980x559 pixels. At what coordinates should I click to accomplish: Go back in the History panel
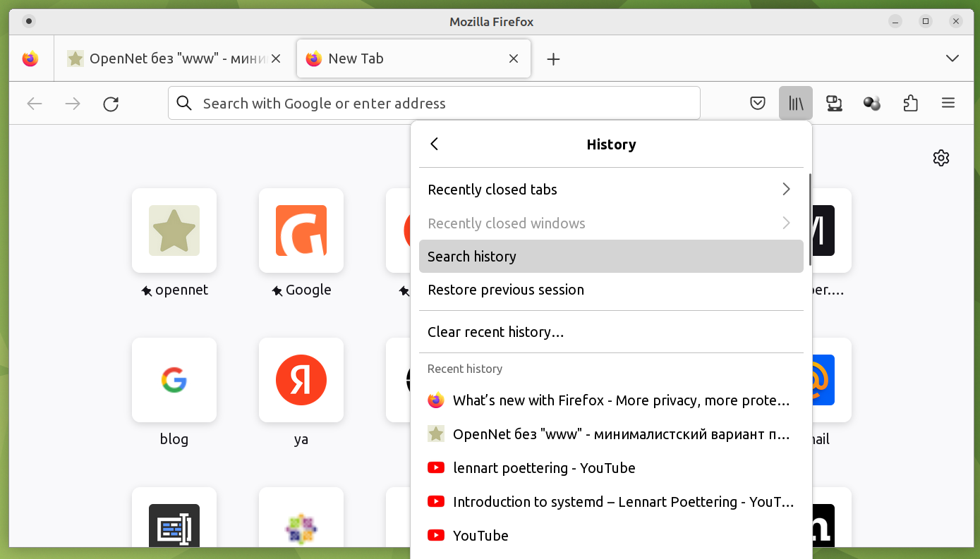click(x=435, y=145)
